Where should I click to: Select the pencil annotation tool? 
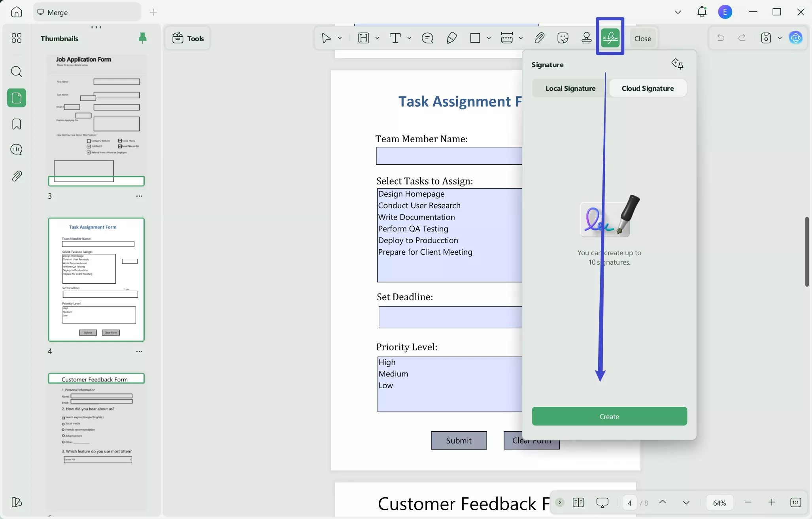[x=452, y=38]
